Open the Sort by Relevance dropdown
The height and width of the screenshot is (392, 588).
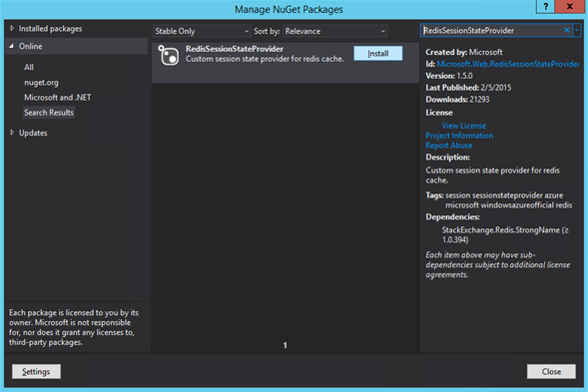(x=335, y=31)
